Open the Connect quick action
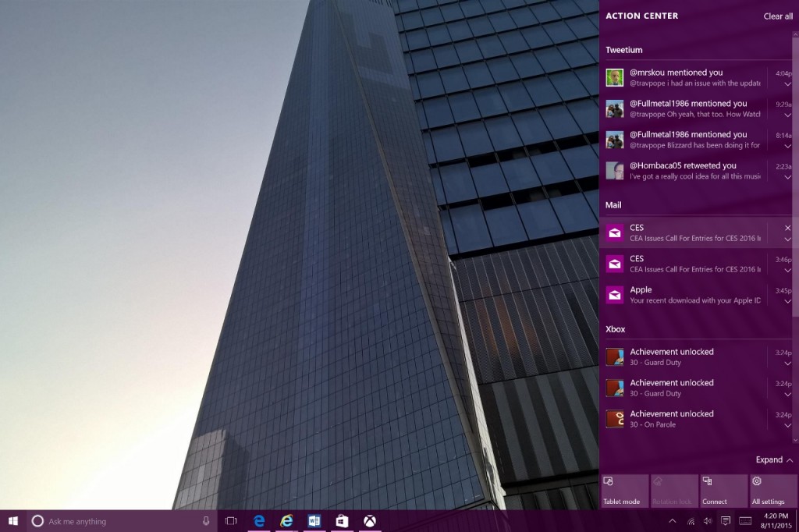799x532 pixels. coord(723,490)
